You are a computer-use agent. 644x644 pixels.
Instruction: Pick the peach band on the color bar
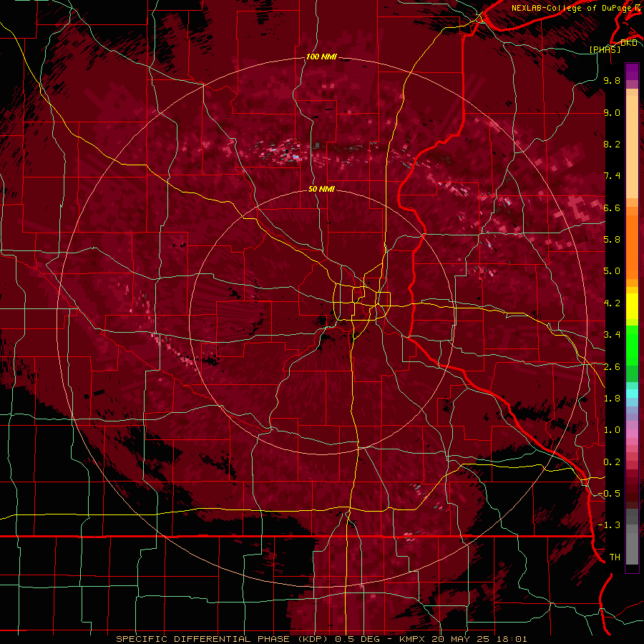632,148
